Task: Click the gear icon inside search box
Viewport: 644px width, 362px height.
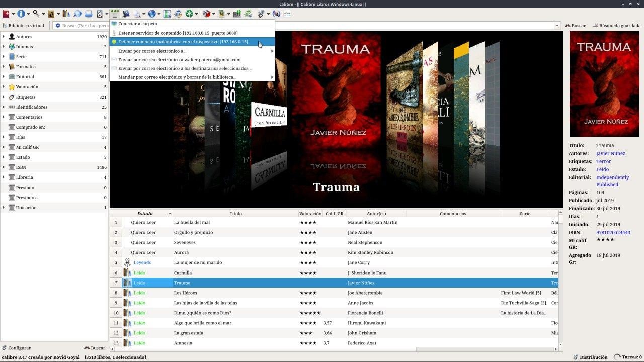Action: coord(58,26)
